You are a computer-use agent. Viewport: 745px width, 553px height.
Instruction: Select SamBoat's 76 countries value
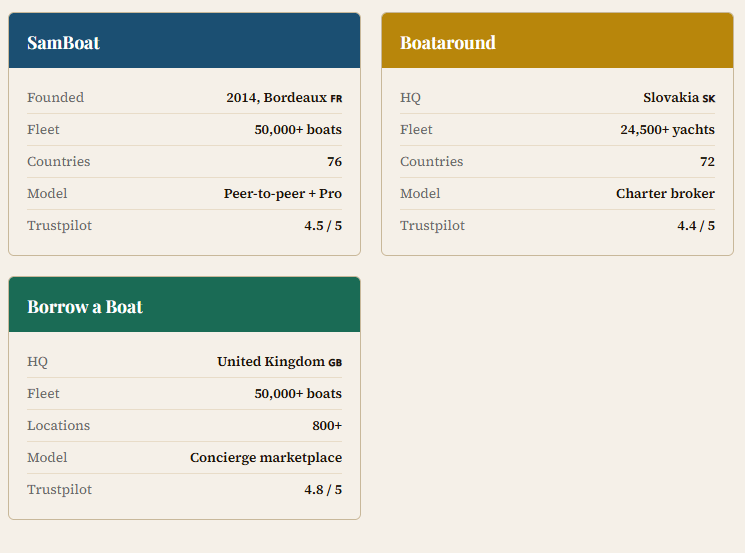coord(334,162)
